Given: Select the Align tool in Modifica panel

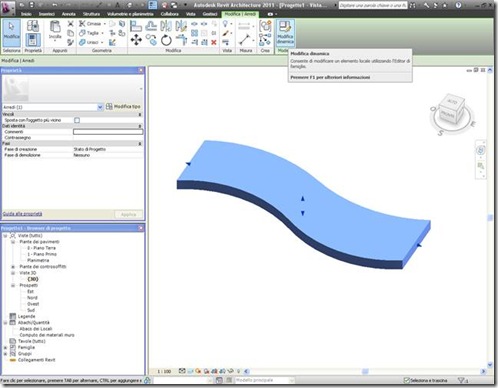Looking at the screenshot, I should point(136,26).
